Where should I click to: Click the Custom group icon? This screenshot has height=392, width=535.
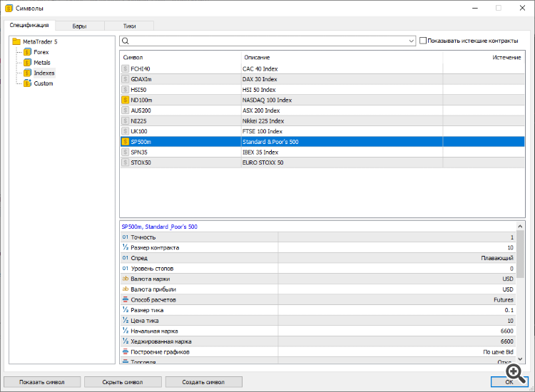27,83
